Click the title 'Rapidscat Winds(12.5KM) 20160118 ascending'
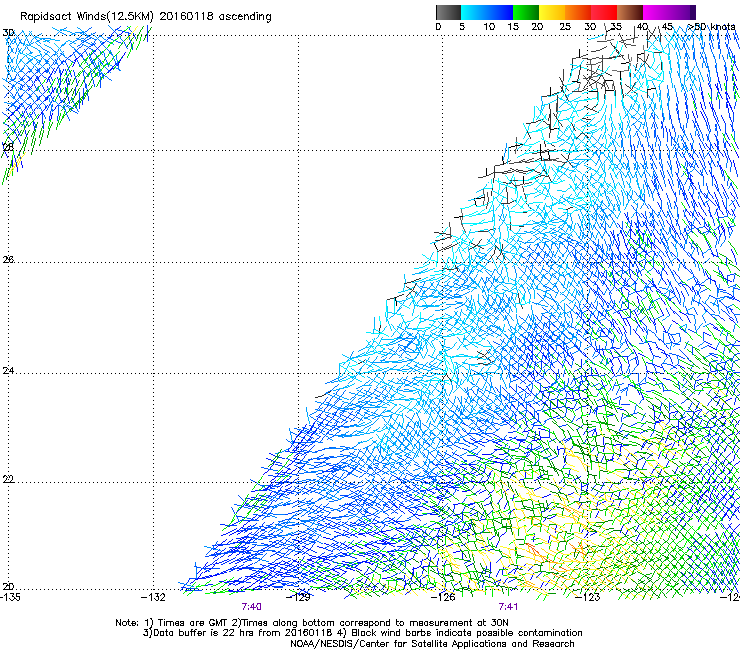740x650 pixels. tap(146, 16)
